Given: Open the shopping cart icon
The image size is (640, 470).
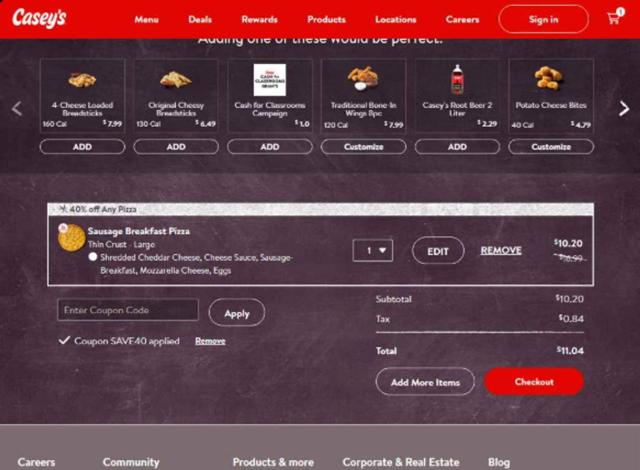Looking at the screenshot, I should (615, 17).
